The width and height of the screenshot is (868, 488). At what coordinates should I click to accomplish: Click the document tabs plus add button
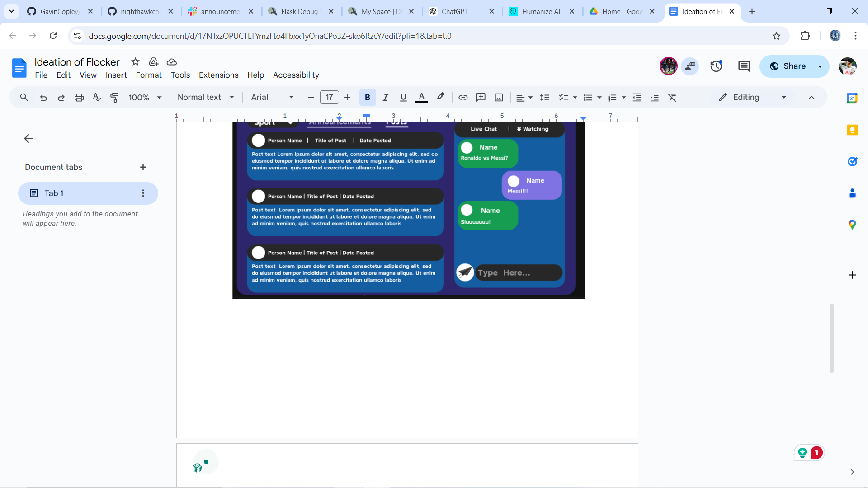pyautogui.click(x=143, y=167)
